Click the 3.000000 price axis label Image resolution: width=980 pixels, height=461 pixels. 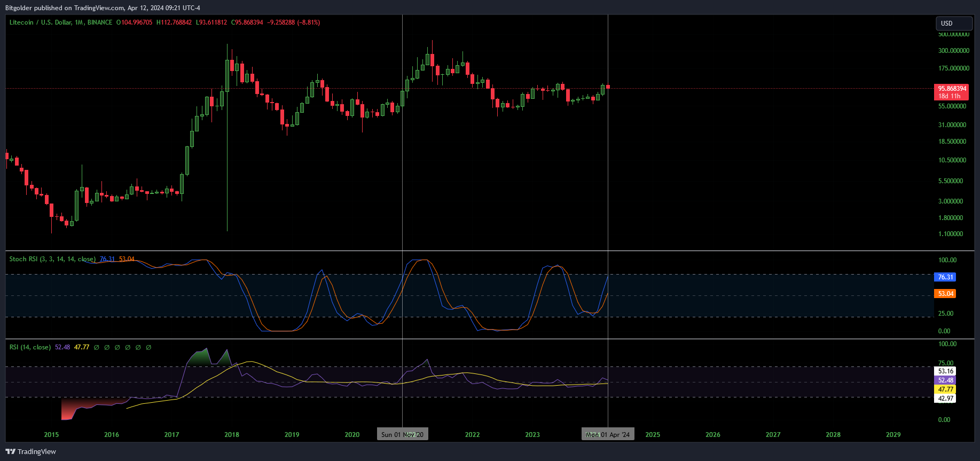(951, 201)
